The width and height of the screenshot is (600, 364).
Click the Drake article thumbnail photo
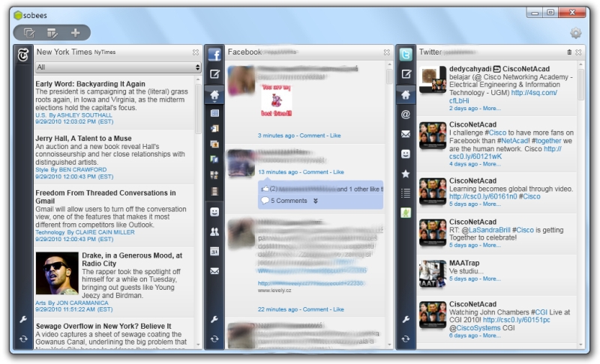(57, 273)
